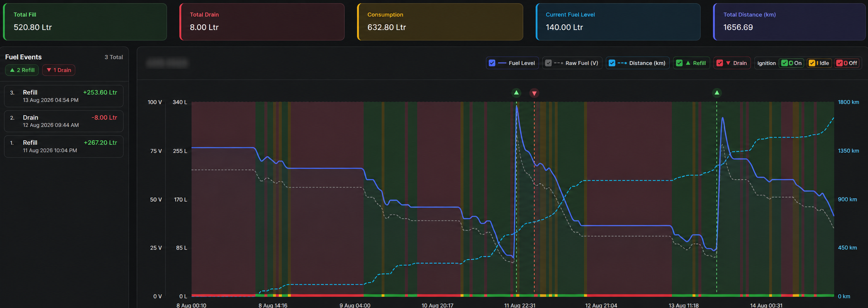Click the Ignition label in the legend

point(767,63)
